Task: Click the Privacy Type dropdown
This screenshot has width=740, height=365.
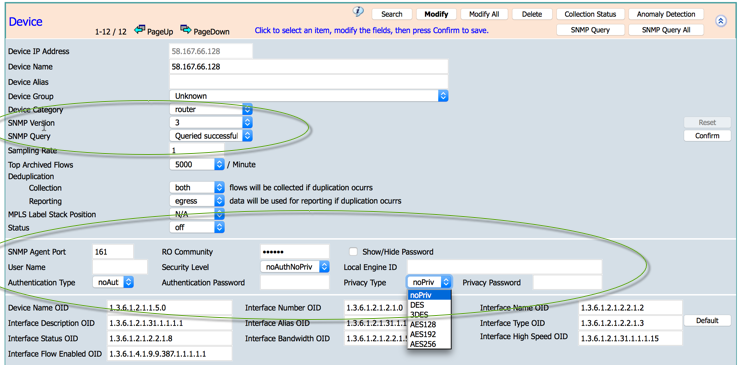Action: point(429,282)
